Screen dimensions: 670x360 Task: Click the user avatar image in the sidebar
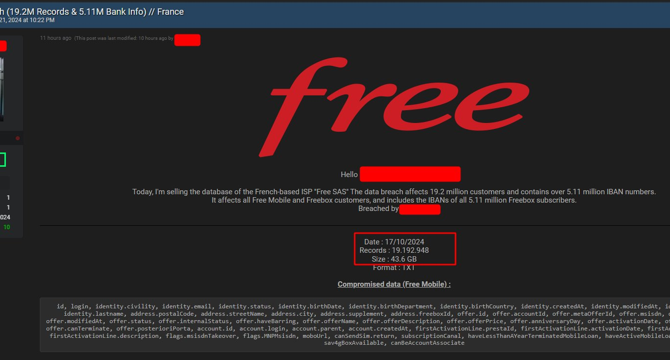pyautogui.click(x=2, y=90)
